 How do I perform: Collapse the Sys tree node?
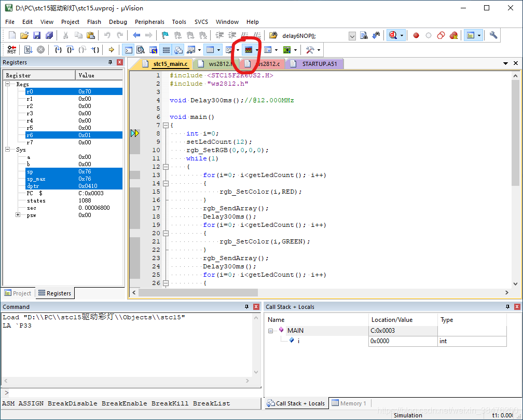pyautogui.click(x=7, y=150)
